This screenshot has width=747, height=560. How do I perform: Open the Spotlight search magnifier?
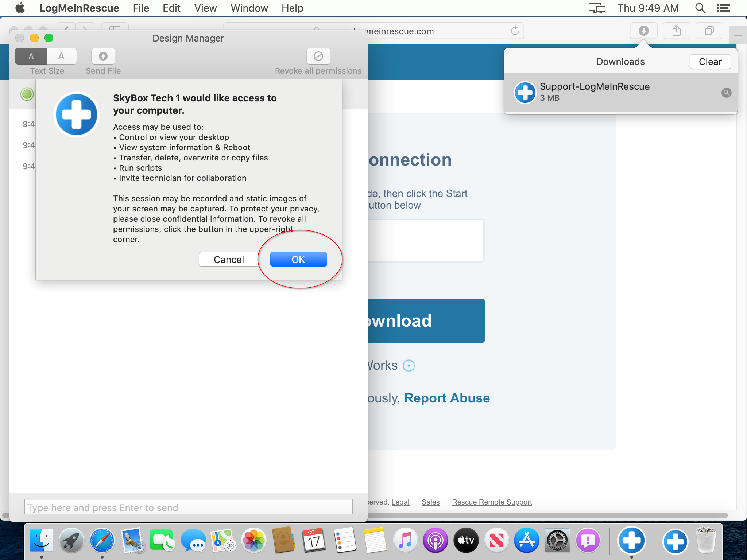click(700, 8)
